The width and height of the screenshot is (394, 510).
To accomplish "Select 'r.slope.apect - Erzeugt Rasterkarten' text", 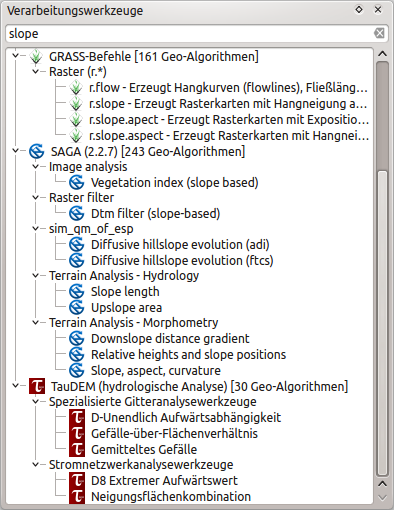I will [x=229, y=120].
